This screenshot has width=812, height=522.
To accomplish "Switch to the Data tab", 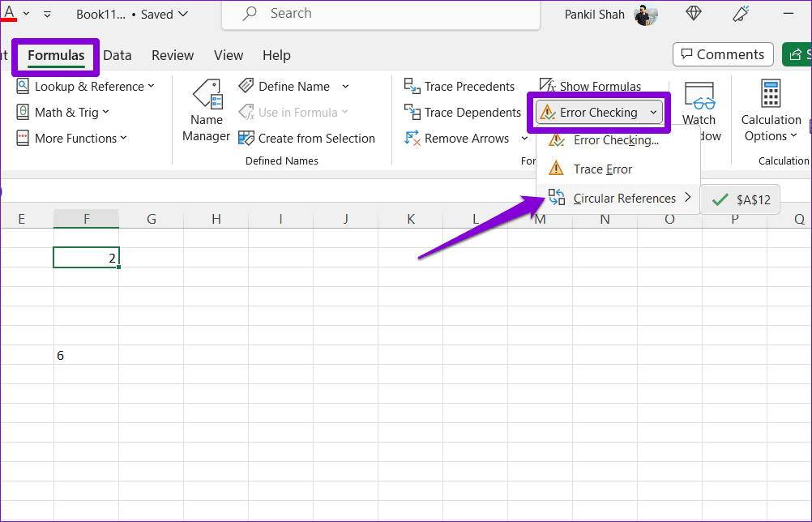I will pyautogui.click(x=118, y=55).
